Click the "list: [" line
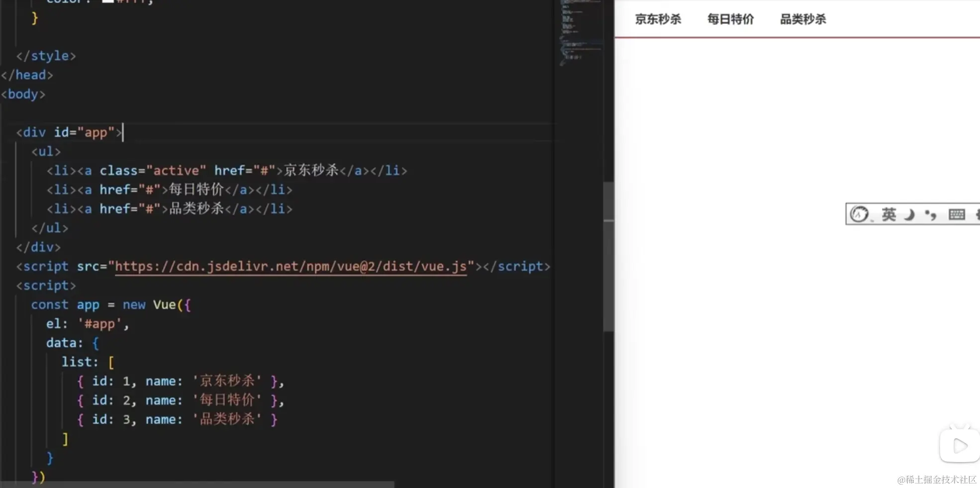This screenshot has width=980, height=488. (x=88, y=362)
